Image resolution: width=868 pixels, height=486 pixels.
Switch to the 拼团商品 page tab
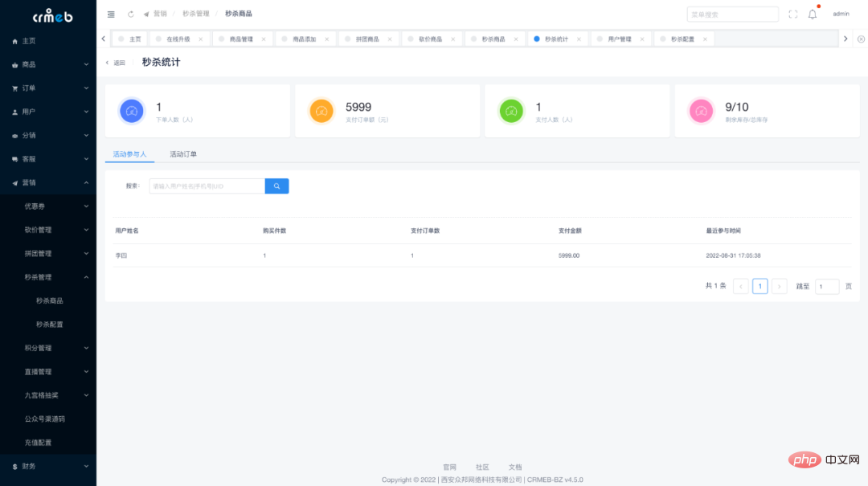(x=367, y=39)
